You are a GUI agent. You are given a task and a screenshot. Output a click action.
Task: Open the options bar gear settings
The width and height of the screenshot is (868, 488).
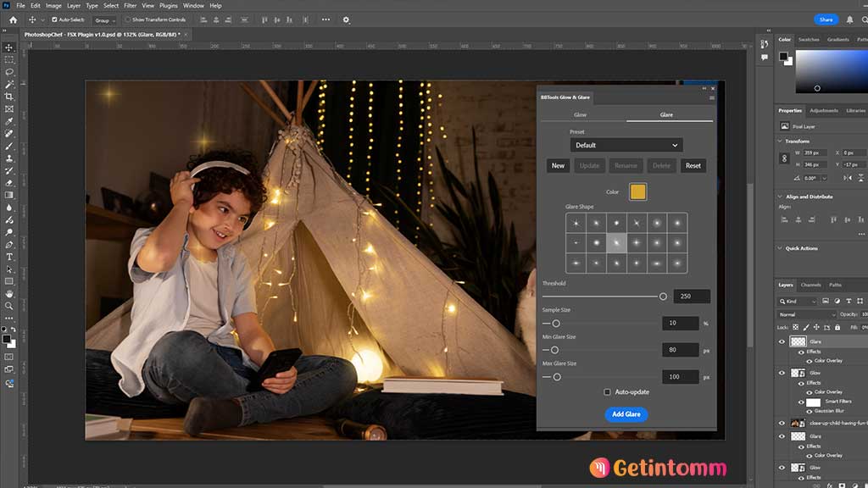click(346, 20)
